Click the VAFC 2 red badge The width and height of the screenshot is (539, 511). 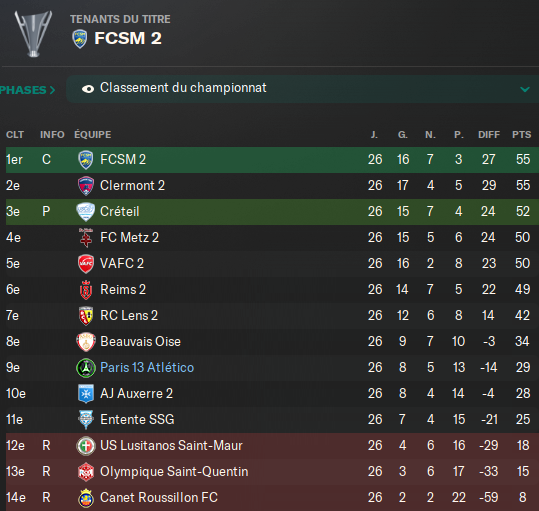pos(86,264)
